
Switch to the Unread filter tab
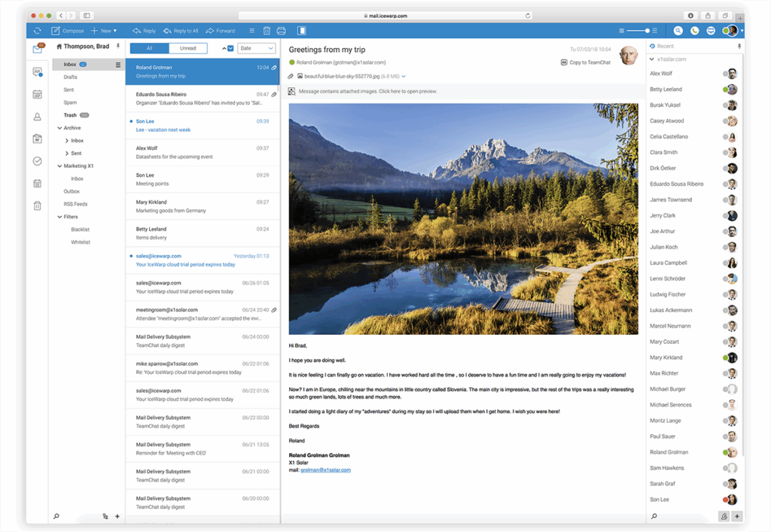pyautogui.click(x=187, y=49)
